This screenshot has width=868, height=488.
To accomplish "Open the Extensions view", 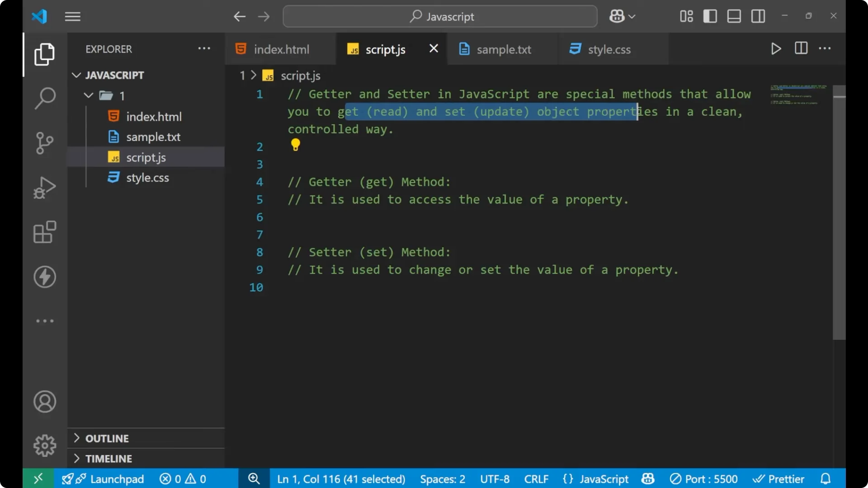I will coord(44,232).
